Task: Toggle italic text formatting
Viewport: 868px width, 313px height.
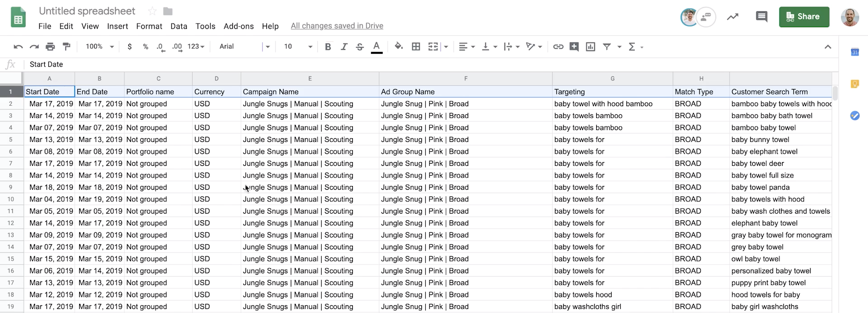Action: 344,47
